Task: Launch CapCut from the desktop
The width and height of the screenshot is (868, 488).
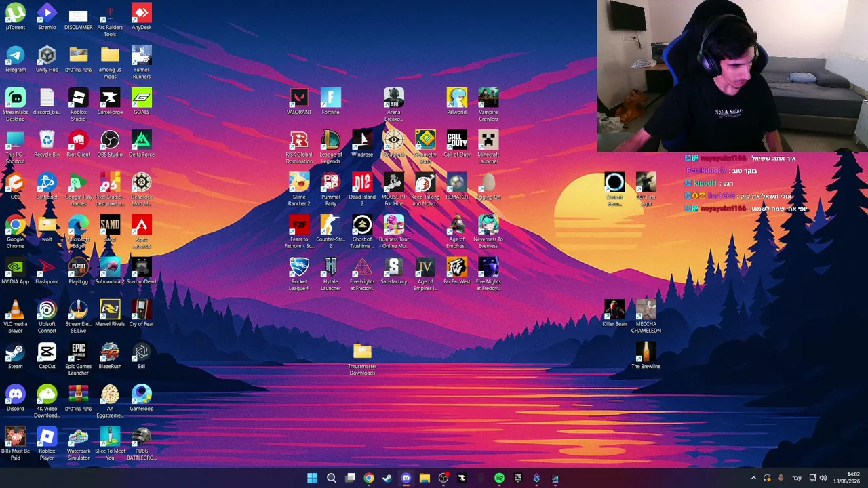Action: coord(47,356)
